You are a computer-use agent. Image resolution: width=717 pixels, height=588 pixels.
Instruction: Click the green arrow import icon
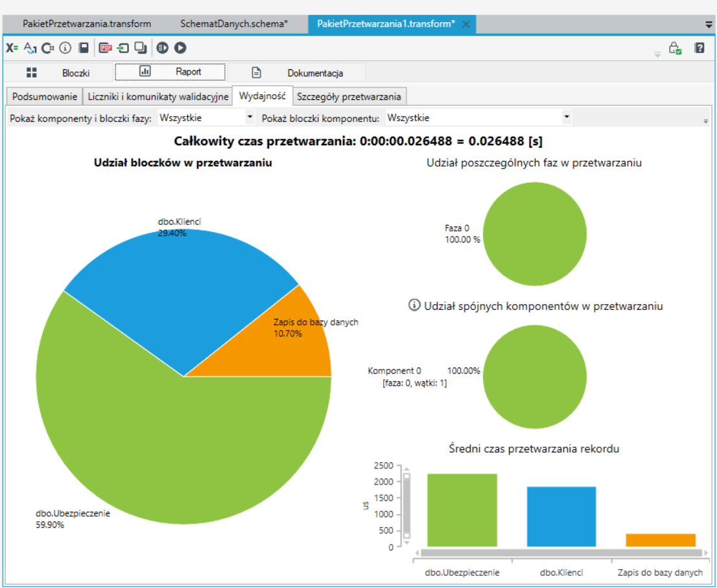click(123, 48)
